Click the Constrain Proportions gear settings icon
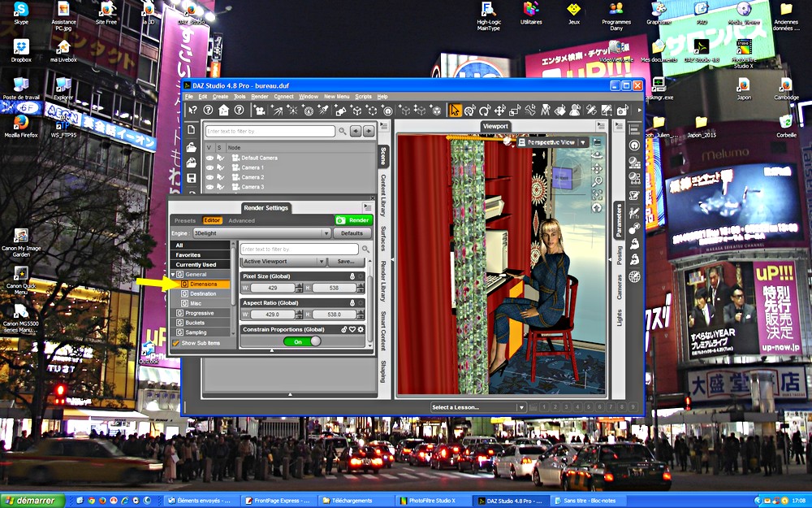812x508 pixels. coord(361,329)
